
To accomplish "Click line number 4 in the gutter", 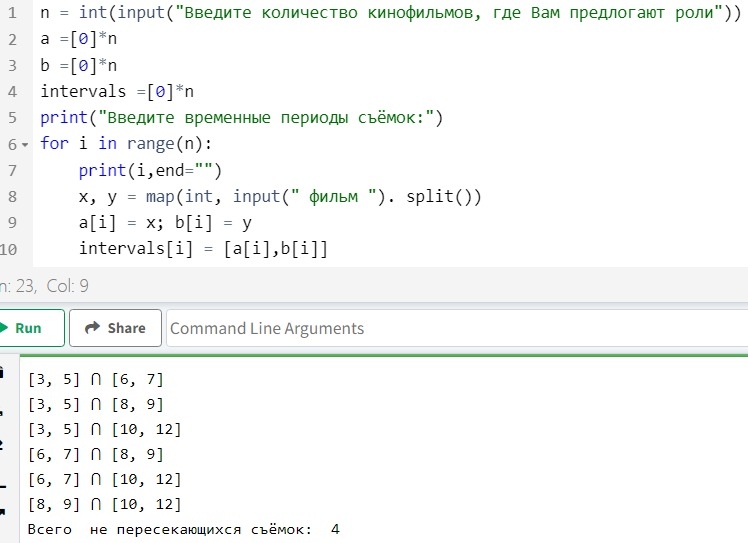I will [12, 92].
